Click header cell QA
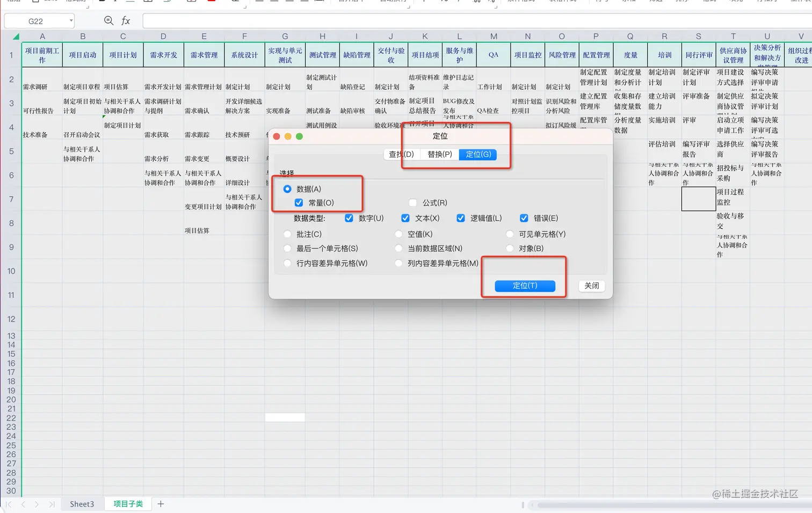 [x=494, y=55]
